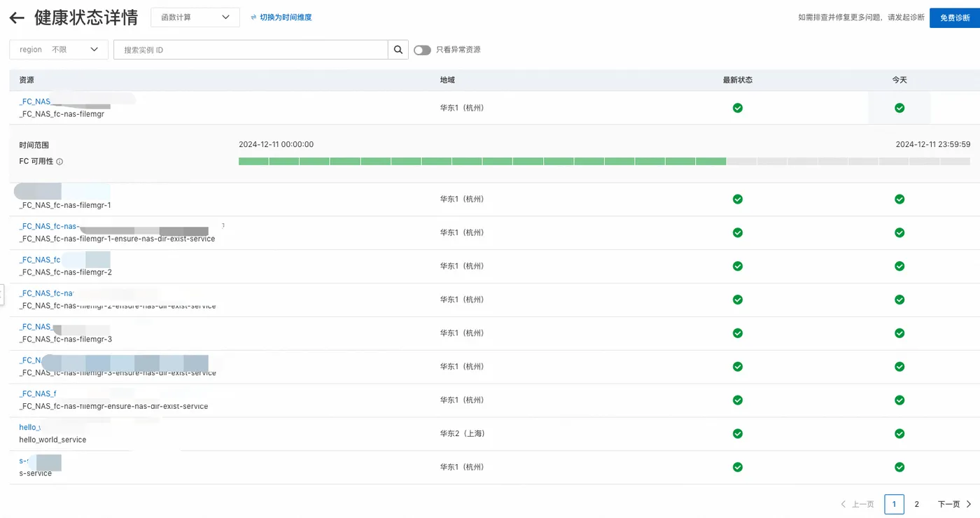Screen dimensions: 980x518
Task: Open the region 不限 dropdown
Action: pyautogui.click(x=59, y=50)
